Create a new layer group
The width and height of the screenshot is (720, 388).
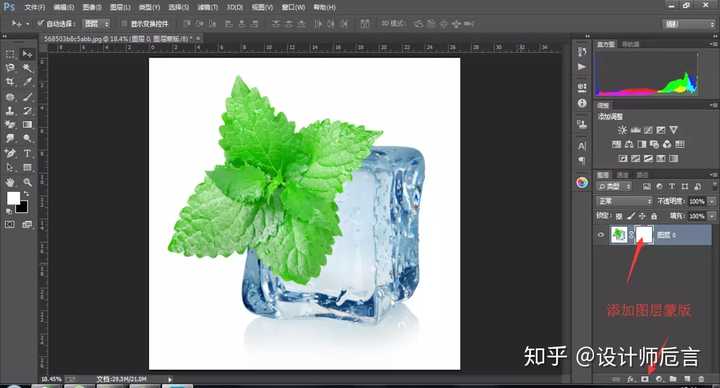point(673,379)
